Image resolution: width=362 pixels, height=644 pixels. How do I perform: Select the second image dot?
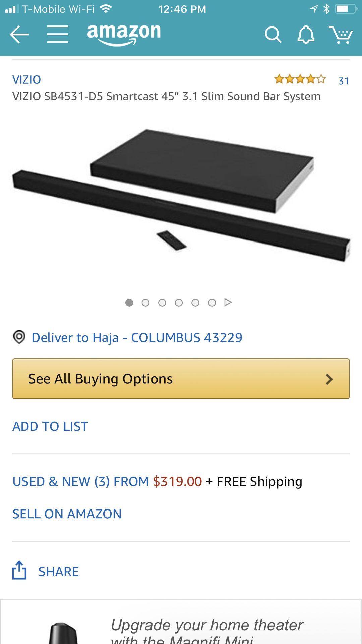[145, 303]
